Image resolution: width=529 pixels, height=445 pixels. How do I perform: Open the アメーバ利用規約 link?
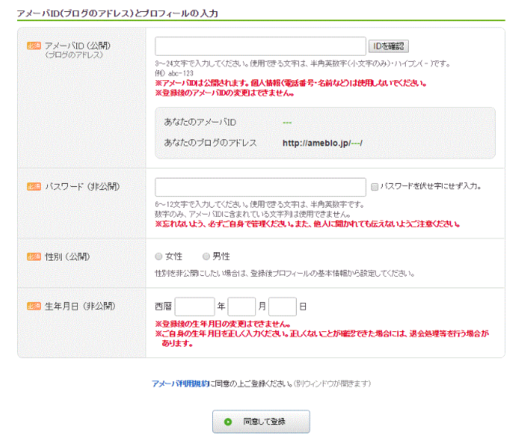(181, 384)
